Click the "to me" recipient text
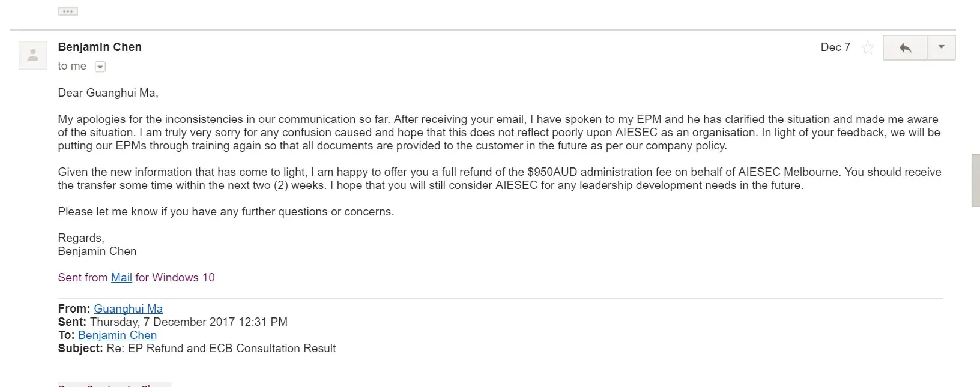Screen dimensions: 980x387 point(72,66)
